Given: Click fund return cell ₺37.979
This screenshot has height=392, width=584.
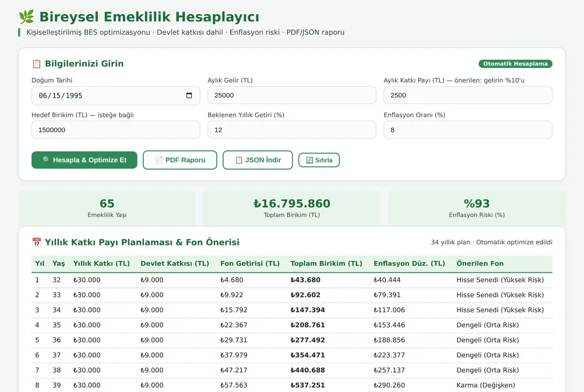Looking at the screenshot, I should [234, 356].
